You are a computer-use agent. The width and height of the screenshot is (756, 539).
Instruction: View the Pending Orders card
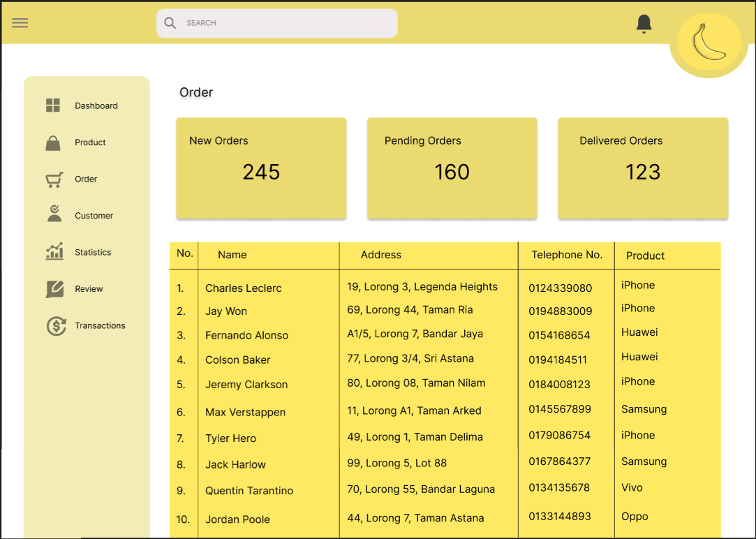(452, 168)
